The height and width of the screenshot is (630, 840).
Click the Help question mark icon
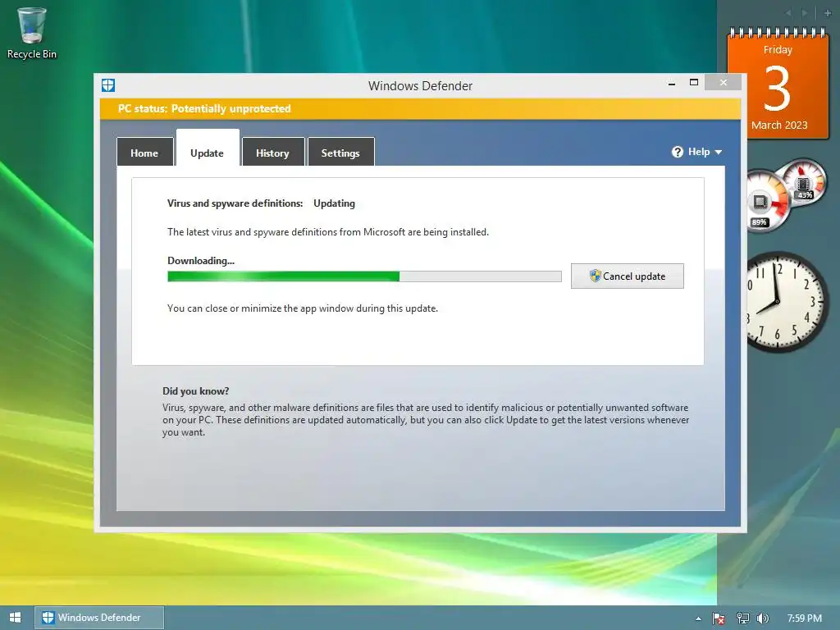pos(677,152)
